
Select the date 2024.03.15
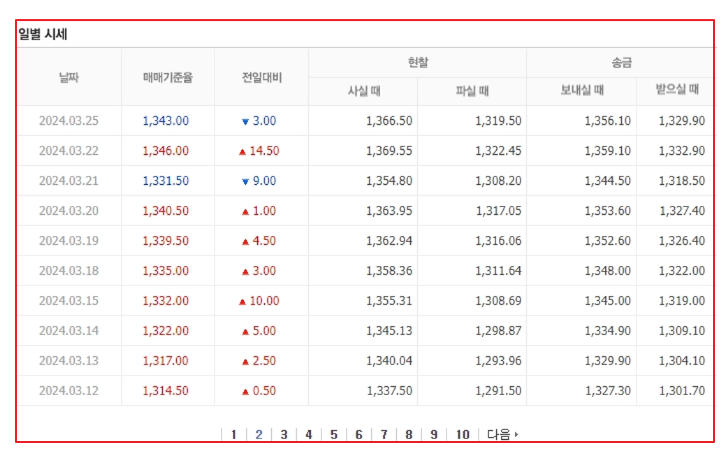[x=69, y=301]
